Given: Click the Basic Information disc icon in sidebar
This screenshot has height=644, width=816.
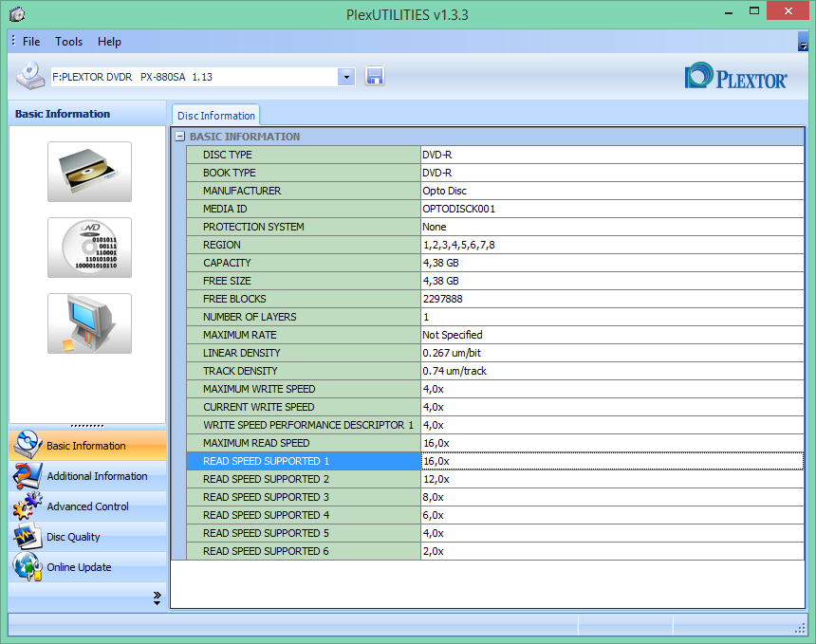Looking at the screenshot, I should [x=28, y=445].
